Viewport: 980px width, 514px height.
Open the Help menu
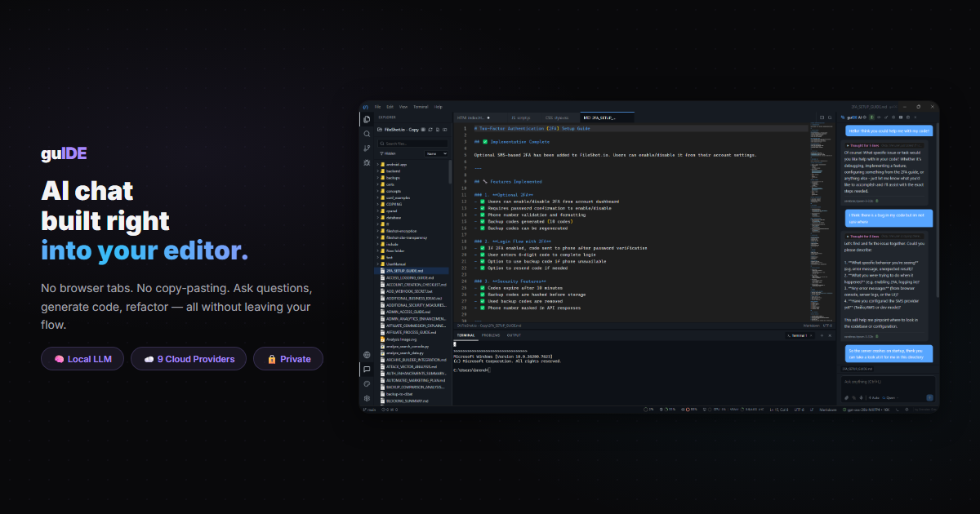click(438, 107)
